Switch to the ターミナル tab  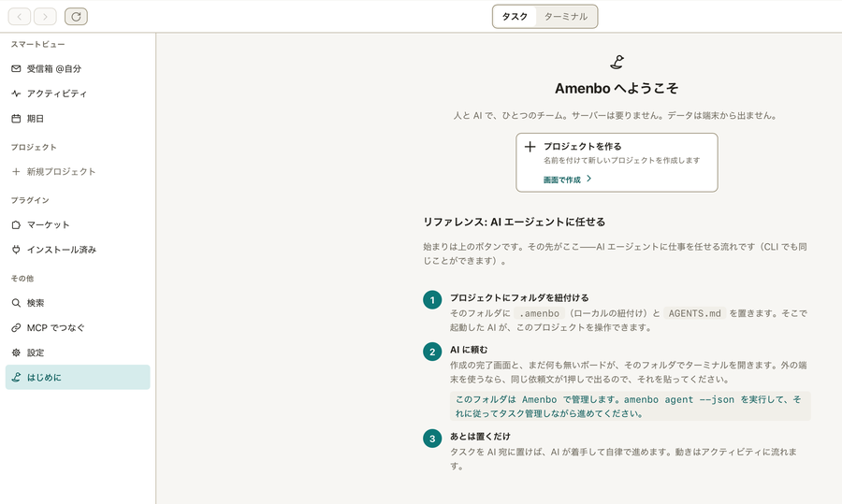[565, 17]
